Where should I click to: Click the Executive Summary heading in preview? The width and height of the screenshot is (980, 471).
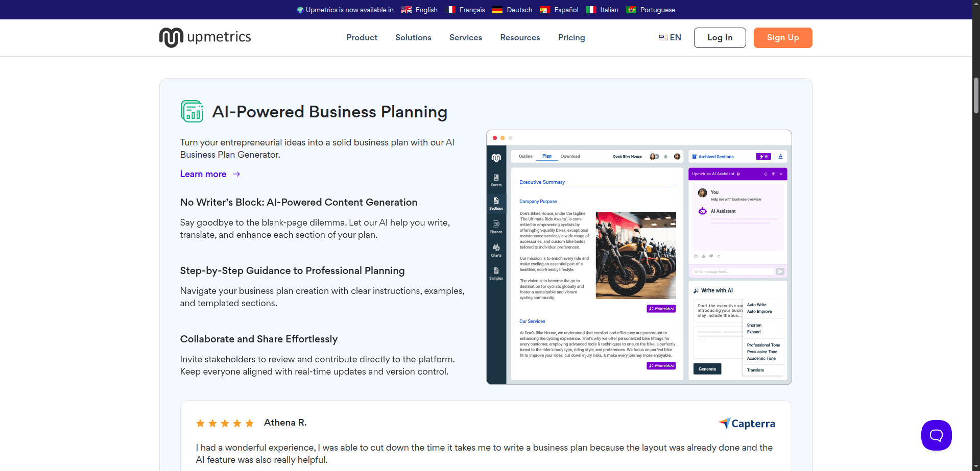[542, 182]
